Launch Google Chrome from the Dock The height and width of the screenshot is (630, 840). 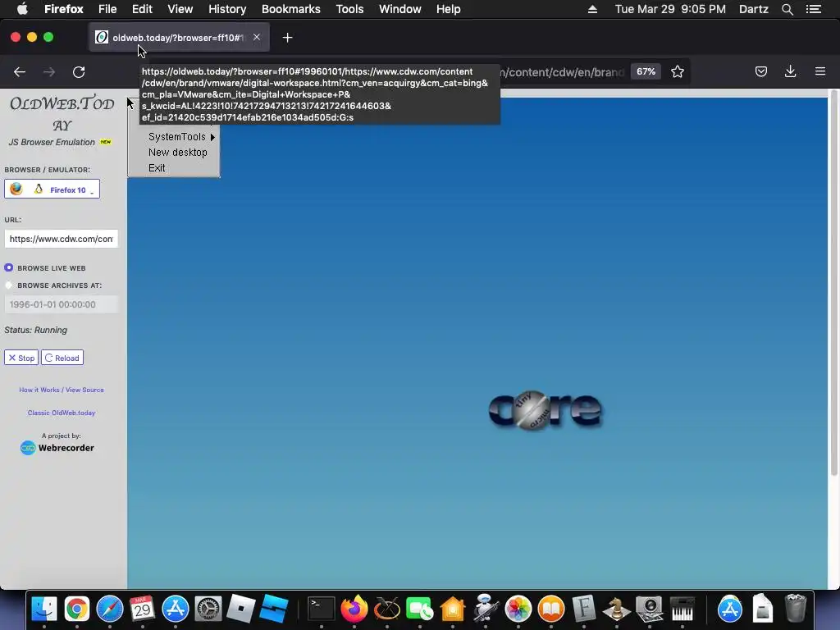77,609
